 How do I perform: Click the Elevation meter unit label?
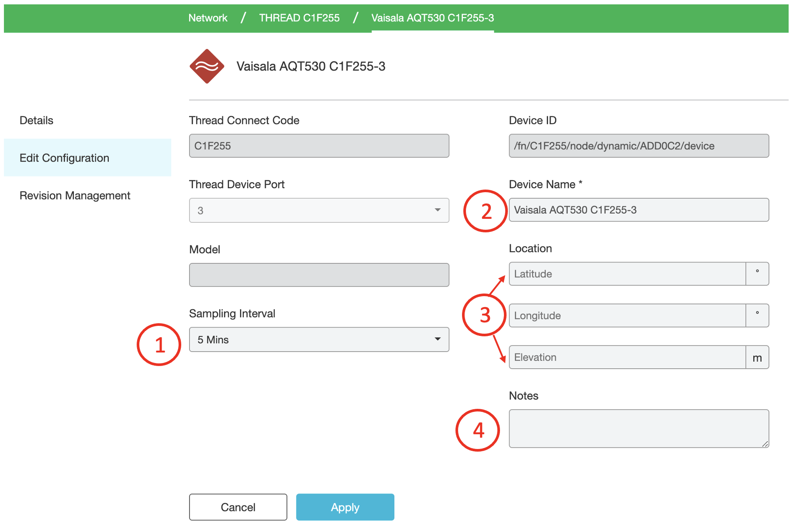click(x=757, y=358)
